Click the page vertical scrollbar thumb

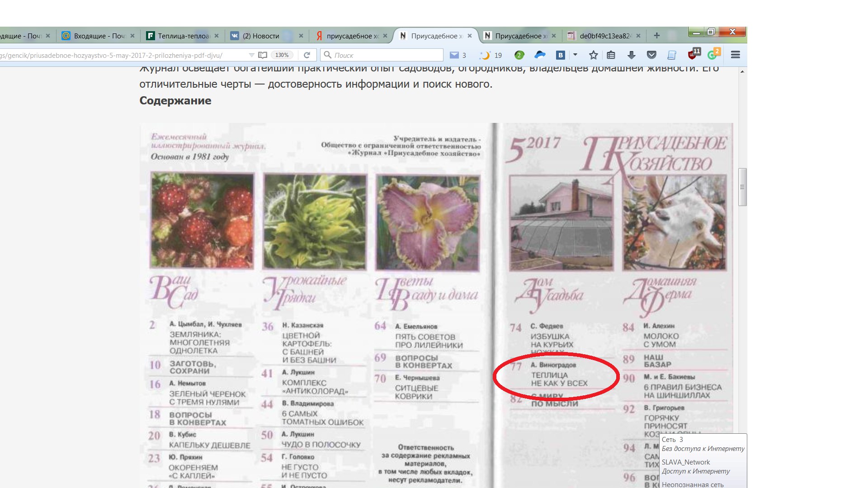[742, 187]
